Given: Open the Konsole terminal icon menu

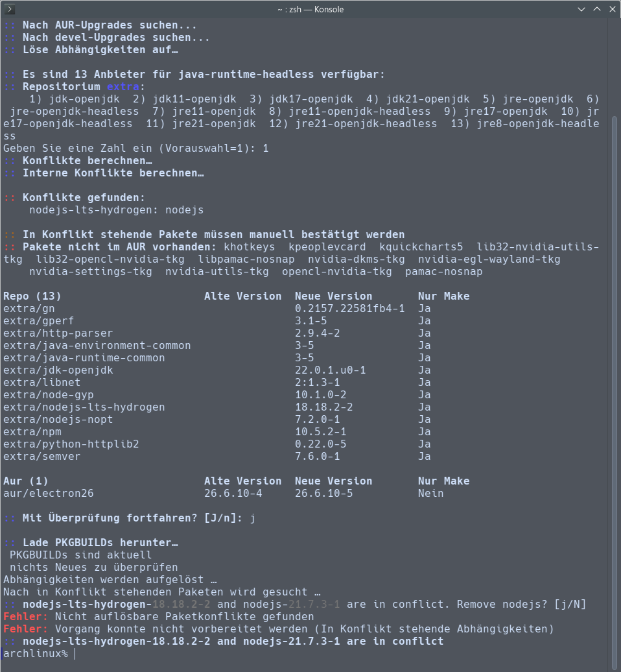Looking at the screenshot, I should click(x=10, y=9).
